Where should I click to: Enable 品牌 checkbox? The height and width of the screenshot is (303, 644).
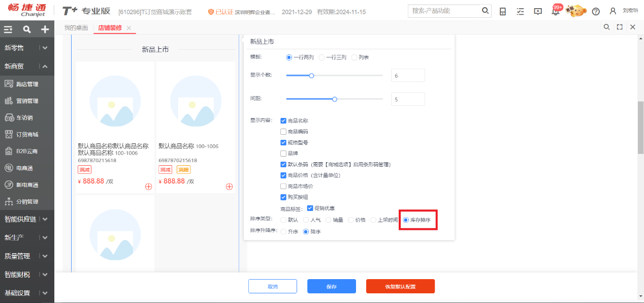click(283, 154)
